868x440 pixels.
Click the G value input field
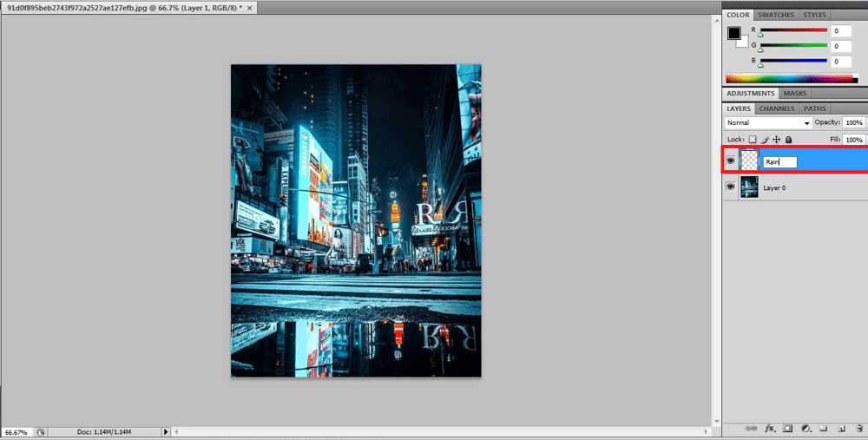[841, 47]
